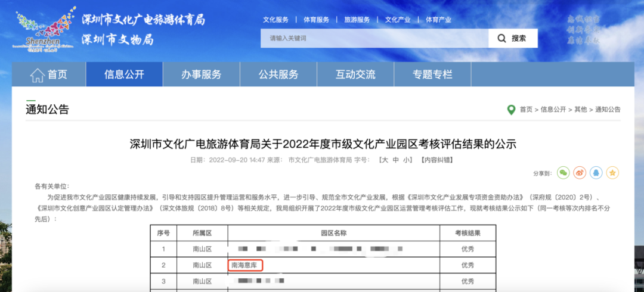Click the 园区名称 column header
The height and width of the screenshot is (292, 644).
pyautogui.click(x=333, y=233)
